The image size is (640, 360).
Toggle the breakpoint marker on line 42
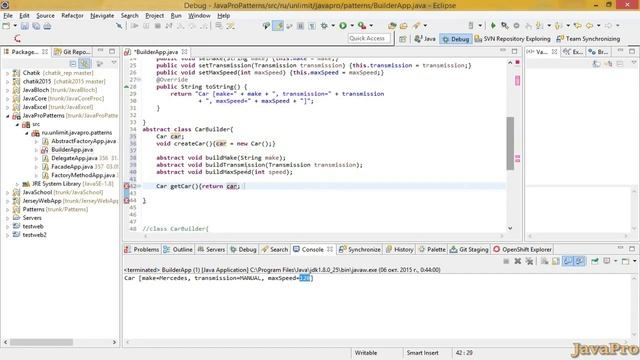127,186
